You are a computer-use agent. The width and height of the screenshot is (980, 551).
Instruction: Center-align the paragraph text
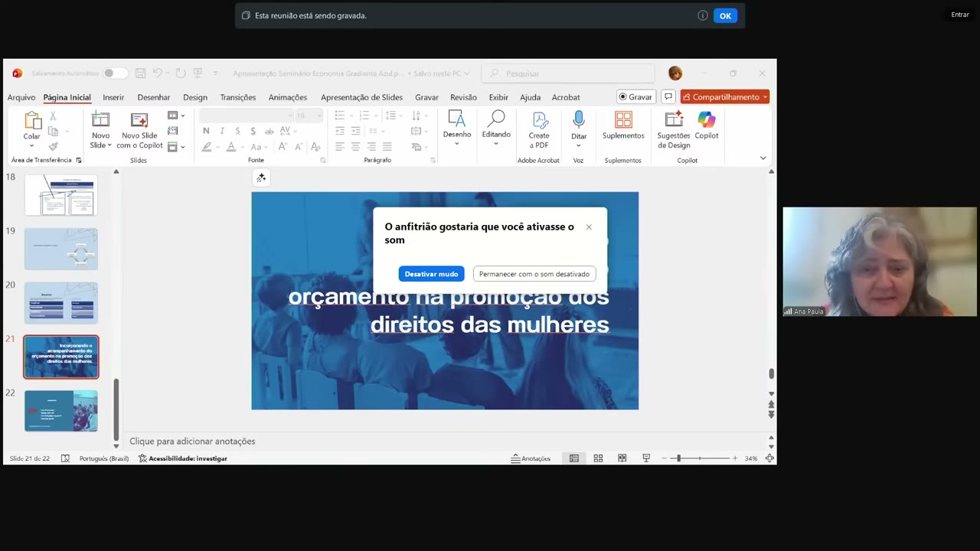[355, 146]
